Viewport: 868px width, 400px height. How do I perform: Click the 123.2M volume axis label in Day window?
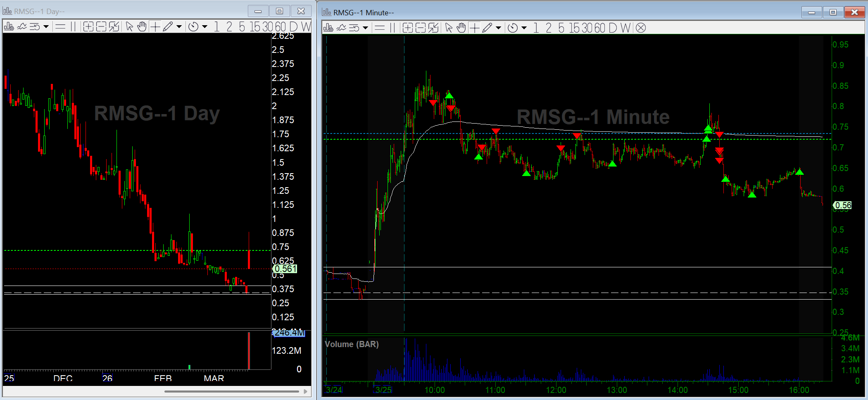tap(286, 350)
